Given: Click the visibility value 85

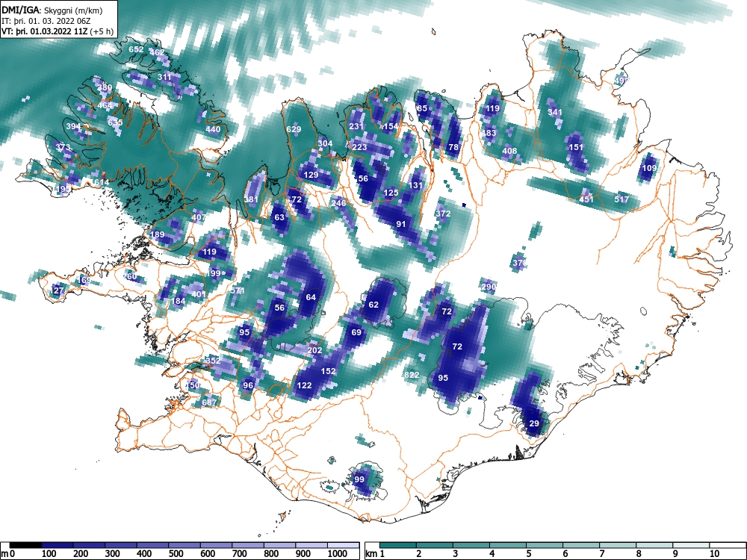Looking at the screenshot, I should (422, 108).
